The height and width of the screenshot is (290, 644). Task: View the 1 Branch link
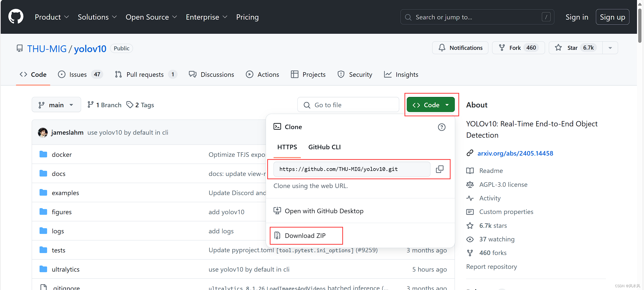pos(104,105)
